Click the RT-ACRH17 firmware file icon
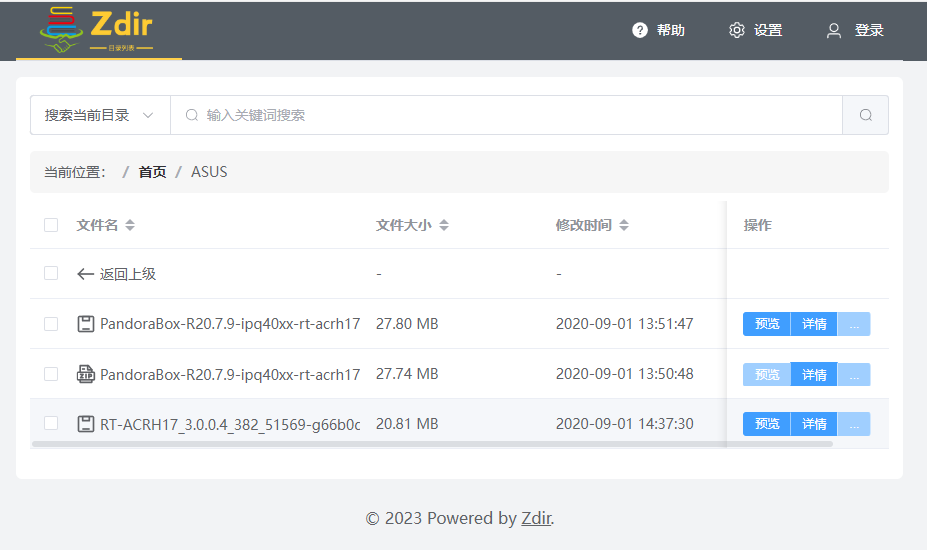Viewport: 927px width, 550px height. (x=86, y=424)
